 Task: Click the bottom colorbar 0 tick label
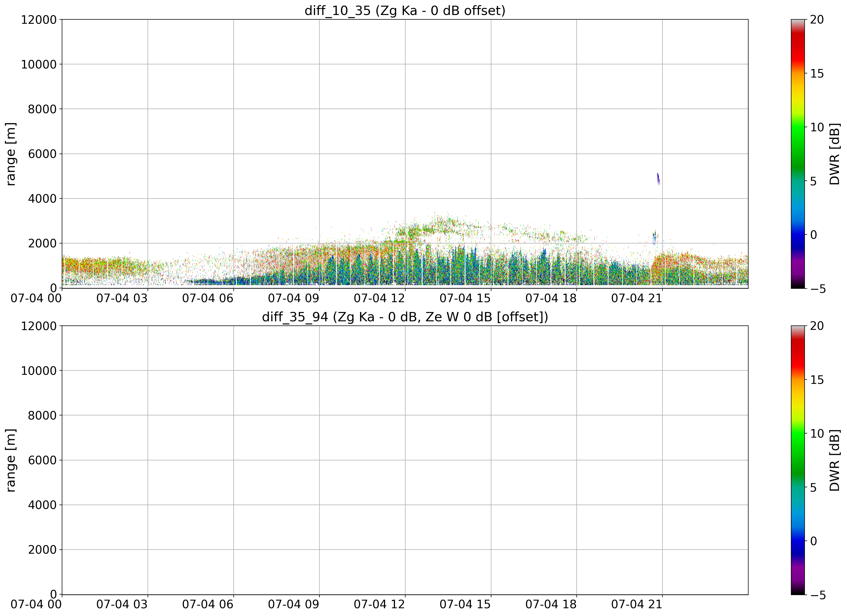[813, 541]
